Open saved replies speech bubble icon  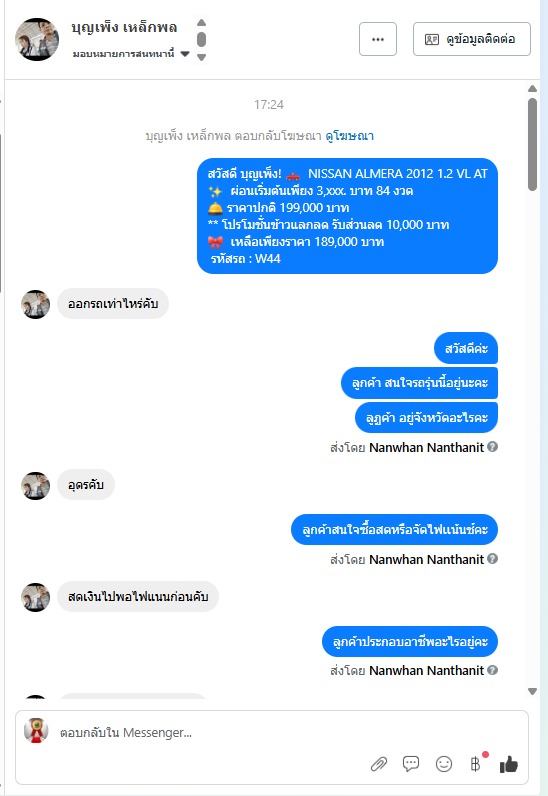pyautogui.click(x=411, y=764)
